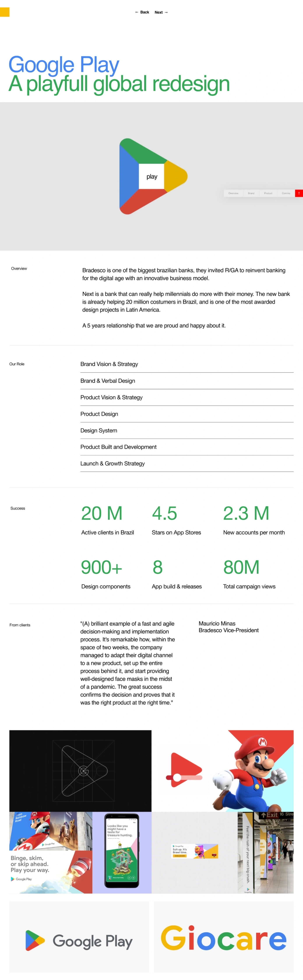Click the 900+ statistic
Viewport: 303px width, 980px height.
pyautogui.click(x=102, y=567)
